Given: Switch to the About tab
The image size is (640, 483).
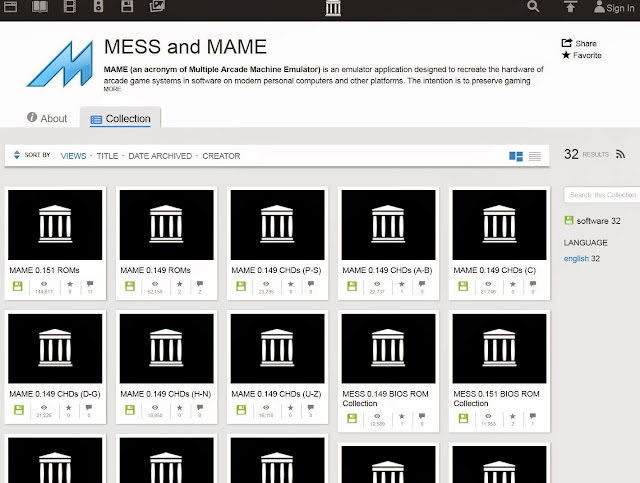Looking at the screenshot, I should [x=47, y=118].
